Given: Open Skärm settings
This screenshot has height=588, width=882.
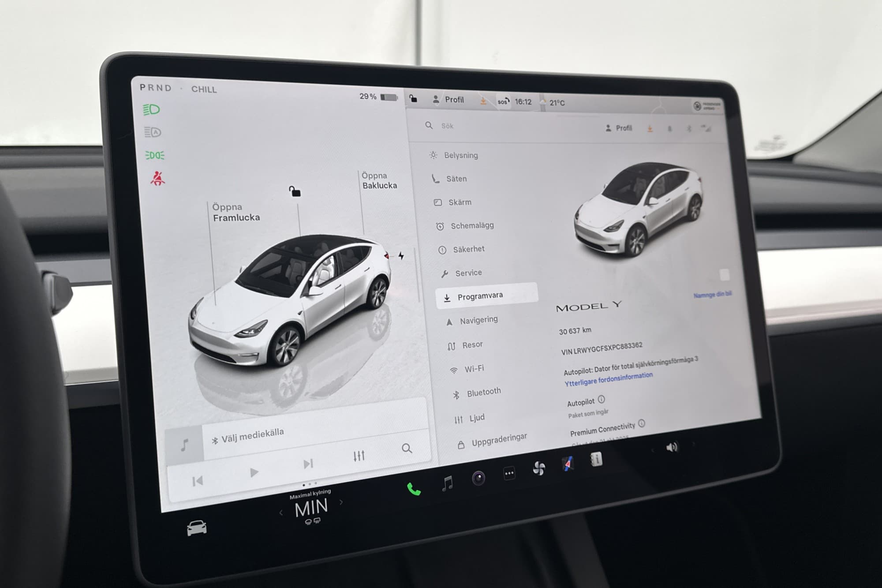Looking at the screenshot, I should [453, 202].
